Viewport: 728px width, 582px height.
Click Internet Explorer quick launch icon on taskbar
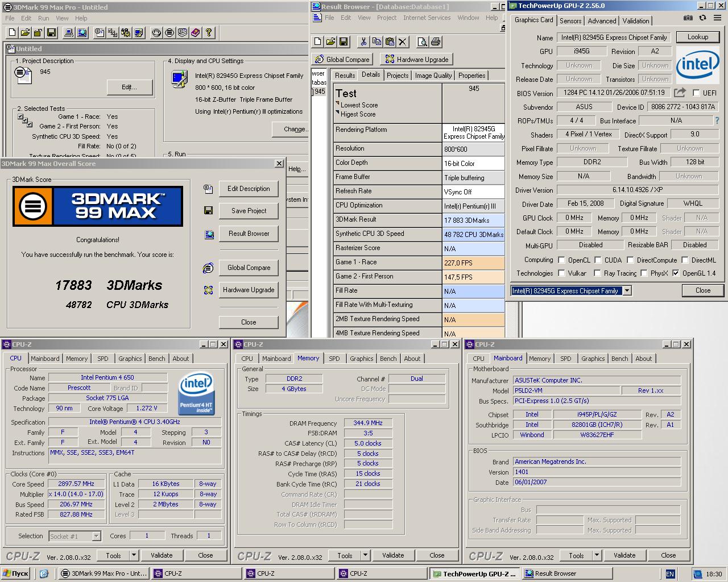(x=44, y=573)
